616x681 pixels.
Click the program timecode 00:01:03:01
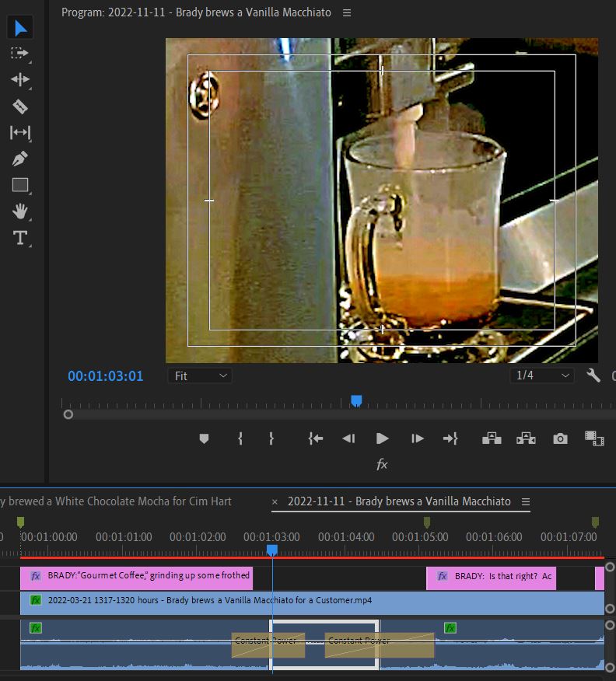106,376
